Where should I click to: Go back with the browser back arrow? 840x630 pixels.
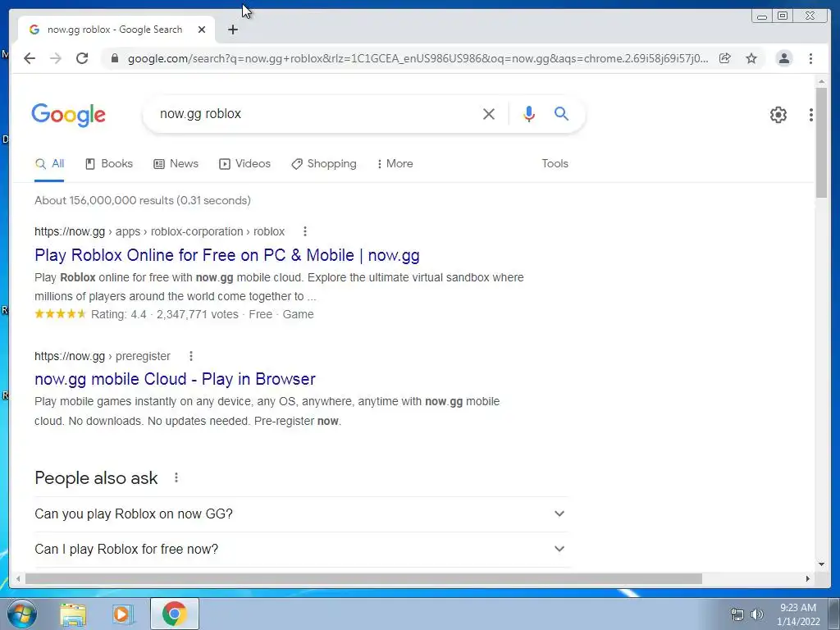[x=30, y=58]
